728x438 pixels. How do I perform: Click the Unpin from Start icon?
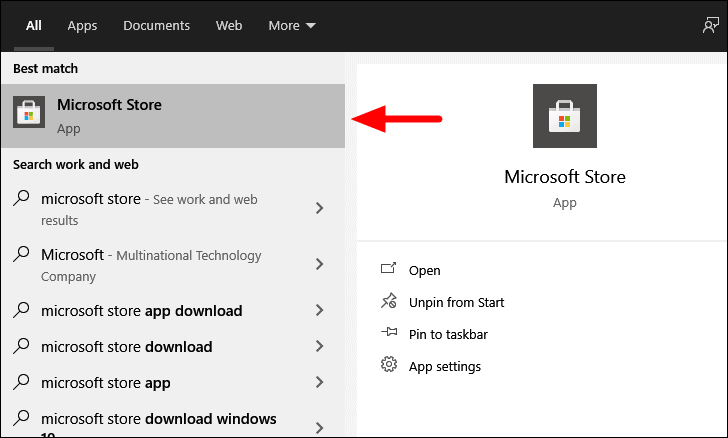click(389, 301)
